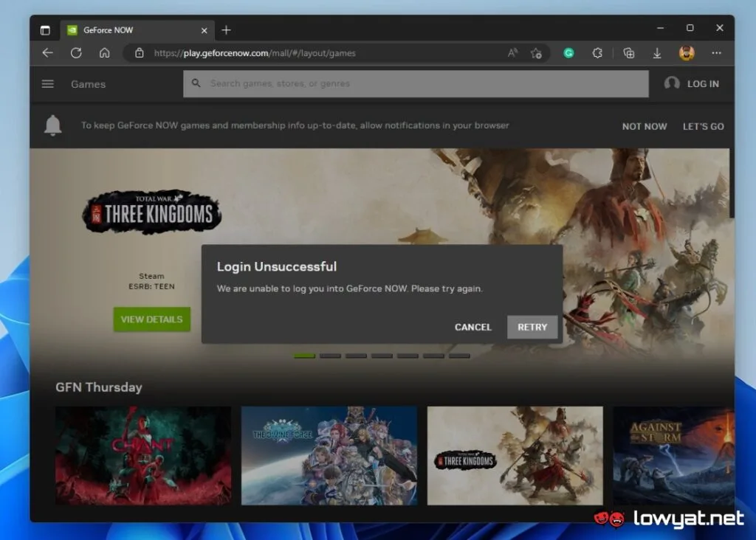Click RETRY in the login dialog

532,327
